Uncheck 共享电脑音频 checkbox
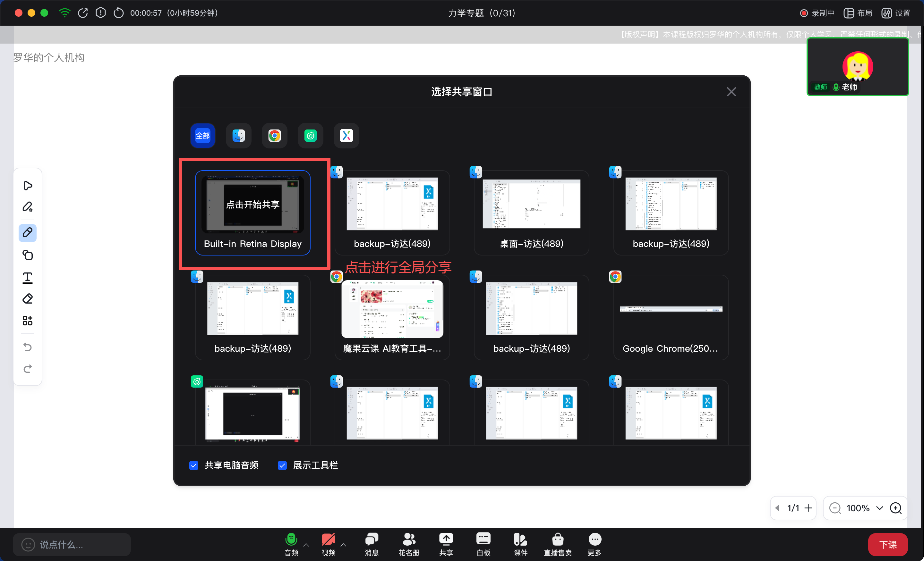924x561 pixels. (194, 465)
